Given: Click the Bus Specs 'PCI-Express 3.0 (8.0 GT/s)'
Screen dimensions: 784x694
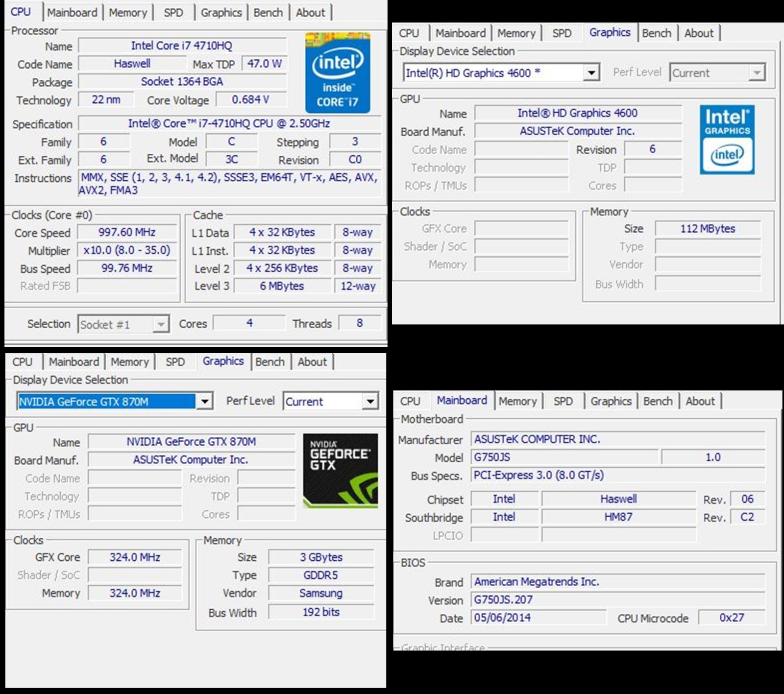Looking at the screenshot, I should 618,475.
